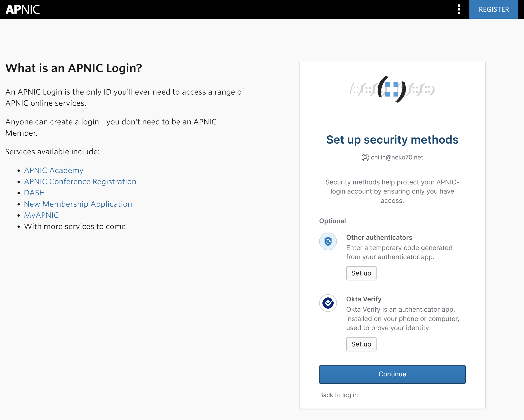Click the Other authenticators title text
The width and height of the screenshot is (524, 420).
tap(379, 237)
